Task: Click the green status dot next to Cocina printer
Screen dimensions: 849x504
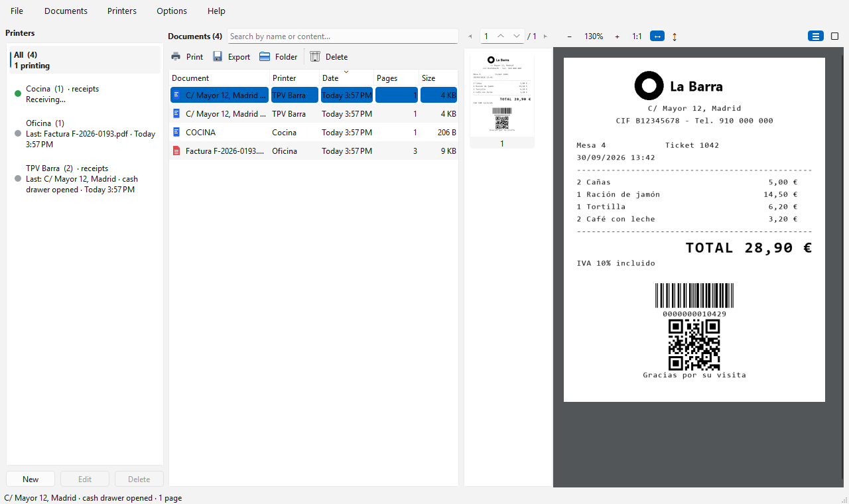Action: (x=18, y=94)
